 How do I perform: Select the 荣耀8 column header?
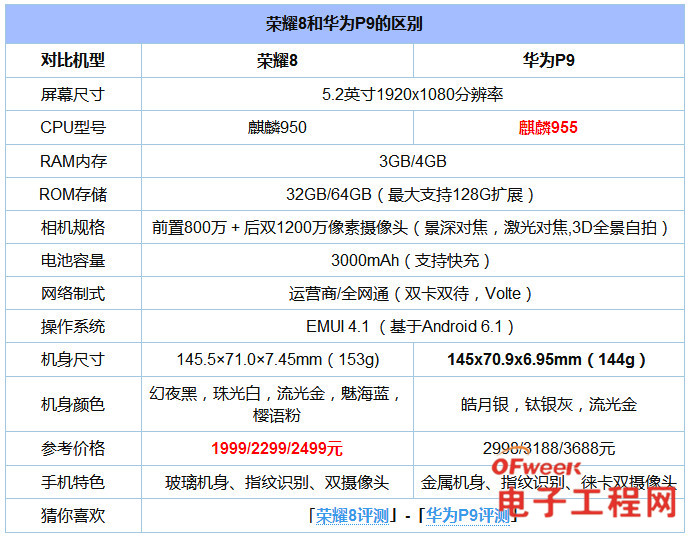tap(277, 61)
